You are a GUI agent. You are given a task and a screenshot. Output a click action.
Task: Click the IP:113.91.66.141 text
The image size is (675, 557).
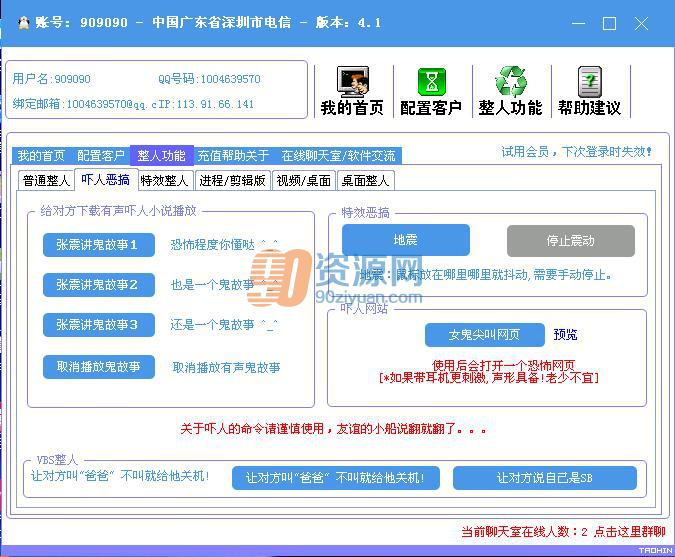[x=206, y=104]
